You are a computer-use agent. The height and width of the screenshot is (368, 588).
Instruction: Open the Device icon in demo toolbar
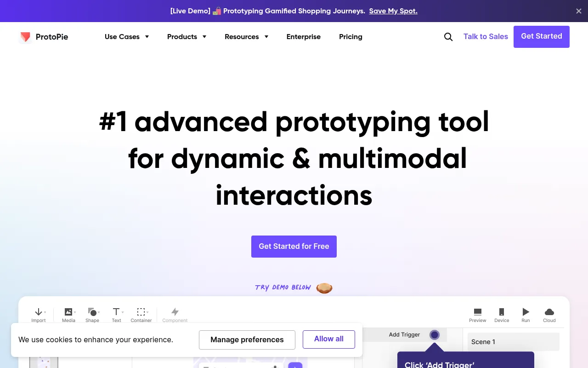coord(502,312)
